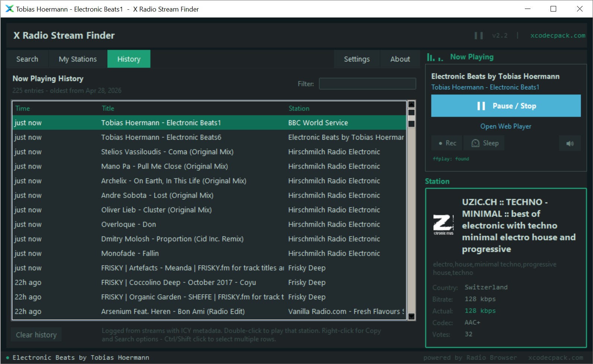This screenshot has width=593, height=364.
Task: Open the About tab
Action: click(x=400, y=59)
